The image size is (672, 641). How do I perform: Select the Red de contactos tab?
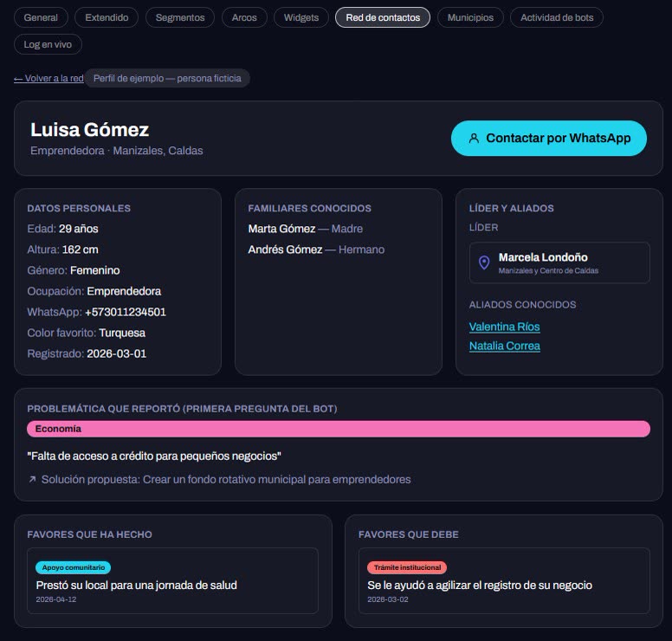pos(383,17)
